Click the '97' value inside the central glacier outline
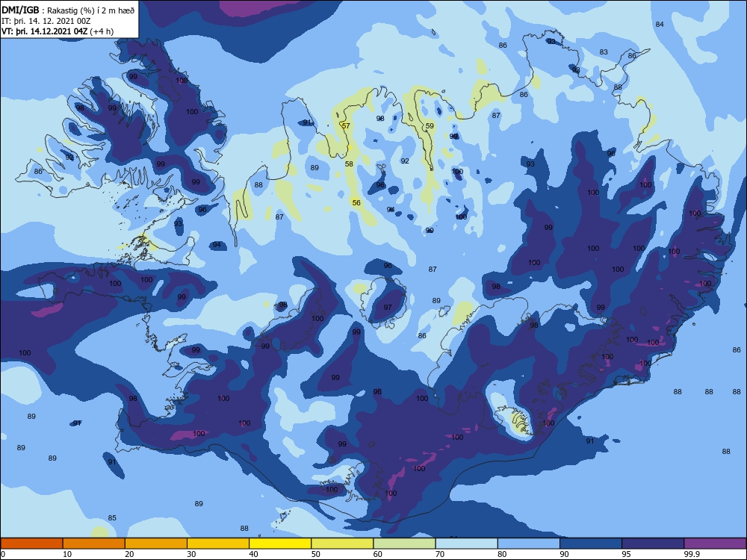 [x=387, y=307]
